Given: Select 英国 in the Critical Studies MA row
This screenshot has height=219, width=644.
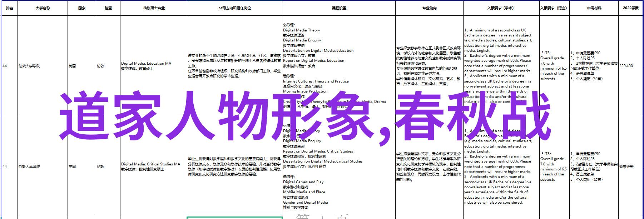Looking at the screenshot, I should coord(82,166).
